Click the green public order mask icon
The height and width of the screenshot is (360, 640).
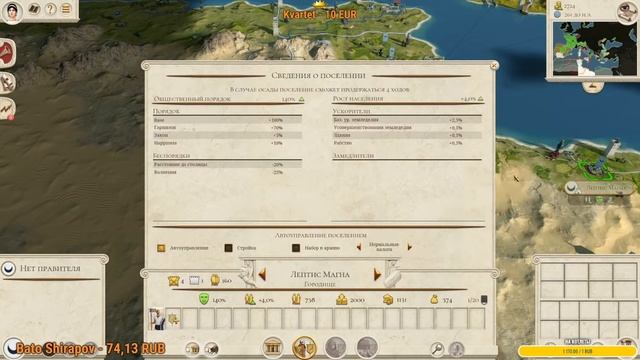[204, 299]
